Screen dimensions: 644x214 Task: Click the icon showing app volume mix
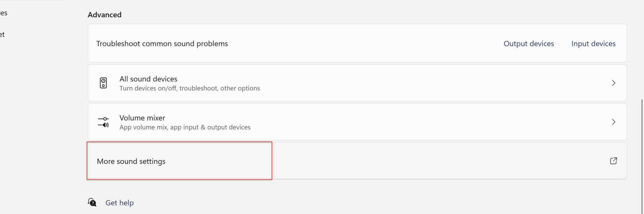coord(103,122)
